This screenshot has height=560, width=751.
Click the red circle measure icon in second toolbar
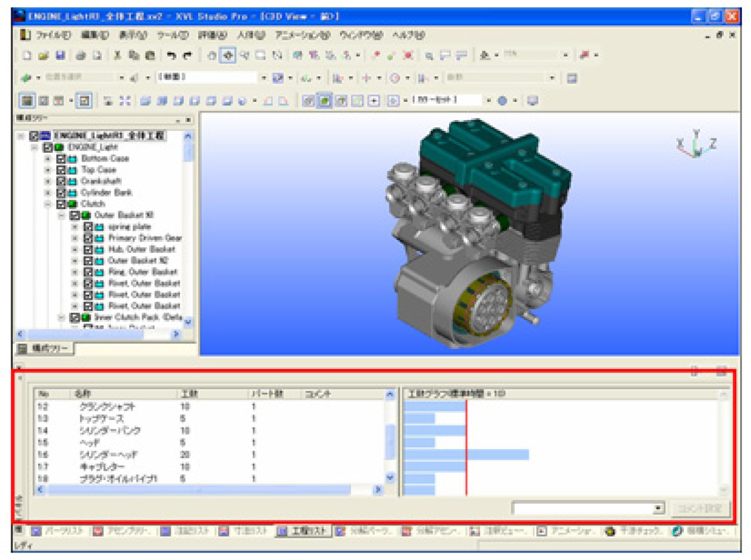(x=395, y=78)
